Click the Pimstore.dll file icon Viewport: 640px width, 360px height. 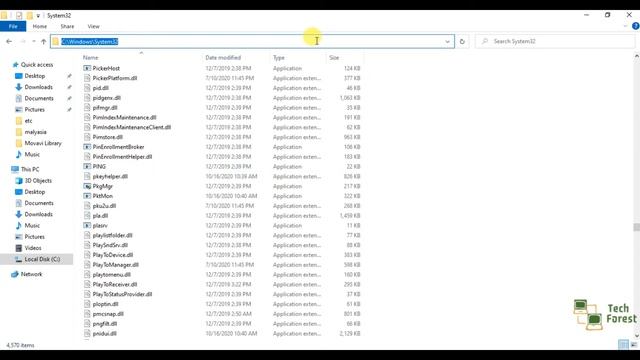(87, 137)
